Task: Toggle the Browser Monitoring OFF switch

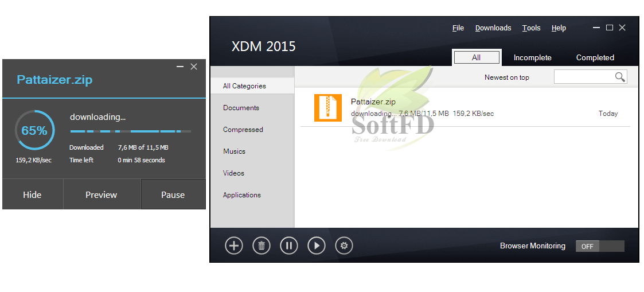Action: coord(600,246)
